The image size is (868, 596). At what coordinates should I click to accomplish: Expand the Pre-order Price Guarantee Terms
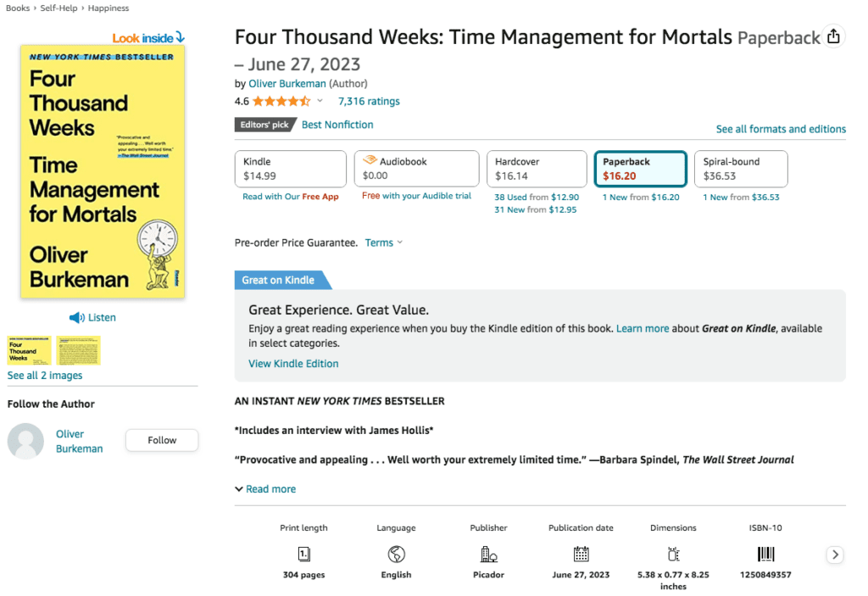(384, 242)
